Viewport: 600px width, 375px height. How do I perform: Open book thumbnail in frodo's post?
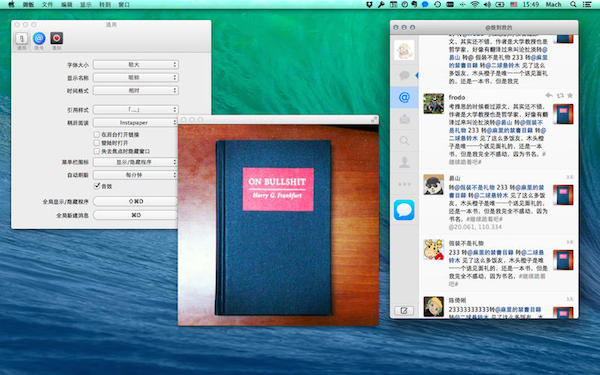(563, 114)
